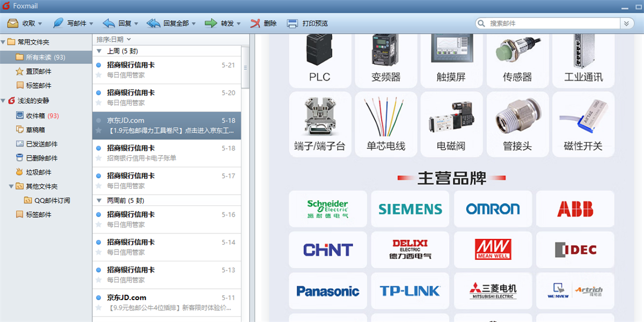Click the 回复全部 reply-all button

[168, 23]
